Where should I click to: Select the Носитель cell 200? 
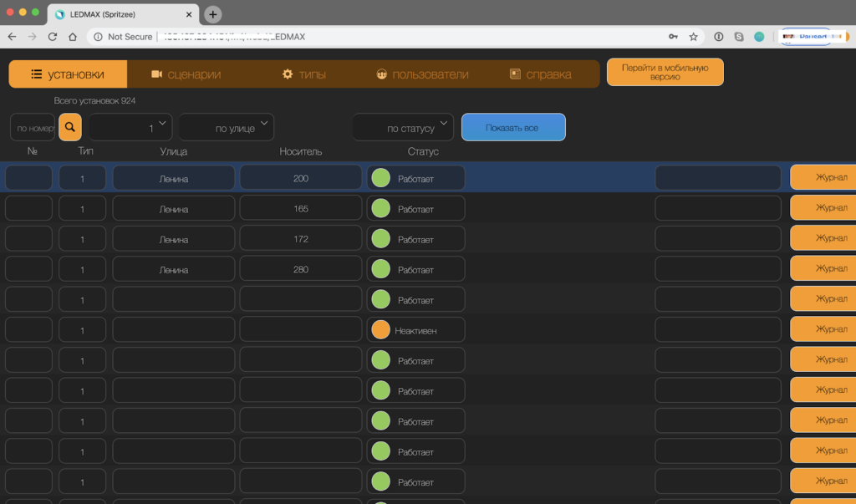[x=301, y=178]
